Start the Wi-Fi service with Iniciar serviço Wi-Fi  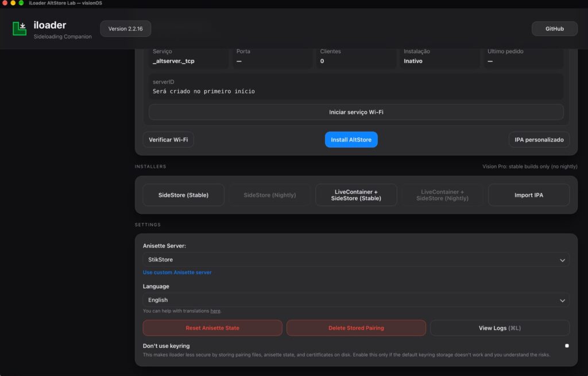(x=356, y=112)
